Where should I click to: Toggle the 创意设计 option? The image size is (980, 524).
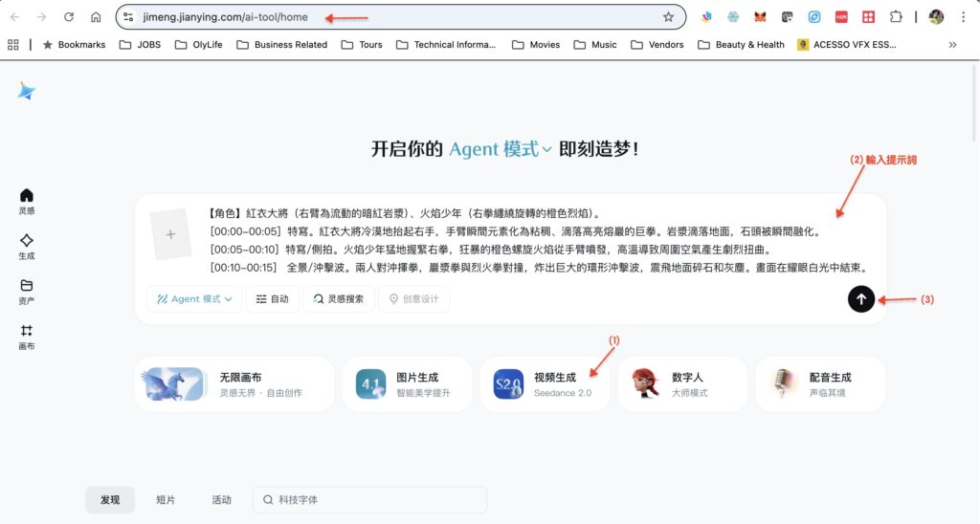(413, 299)
